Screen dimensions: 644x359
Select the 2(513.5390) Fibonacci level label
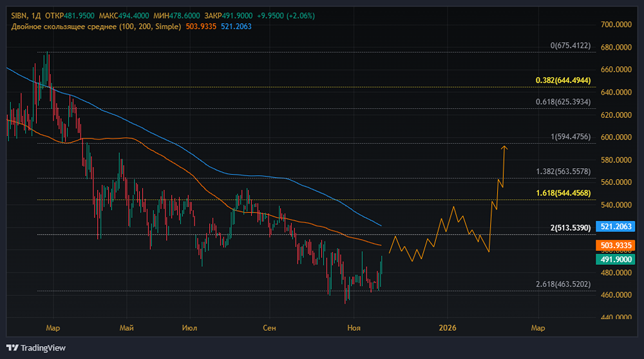569,228
